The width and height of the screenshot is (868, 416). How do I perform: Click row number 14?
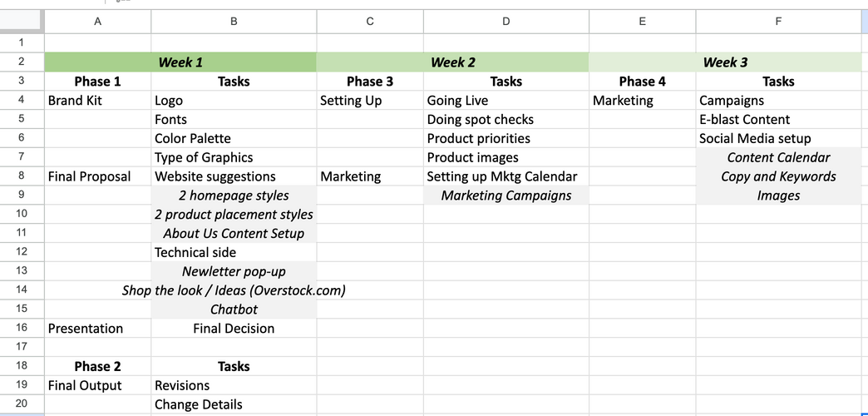click(22, 290)
